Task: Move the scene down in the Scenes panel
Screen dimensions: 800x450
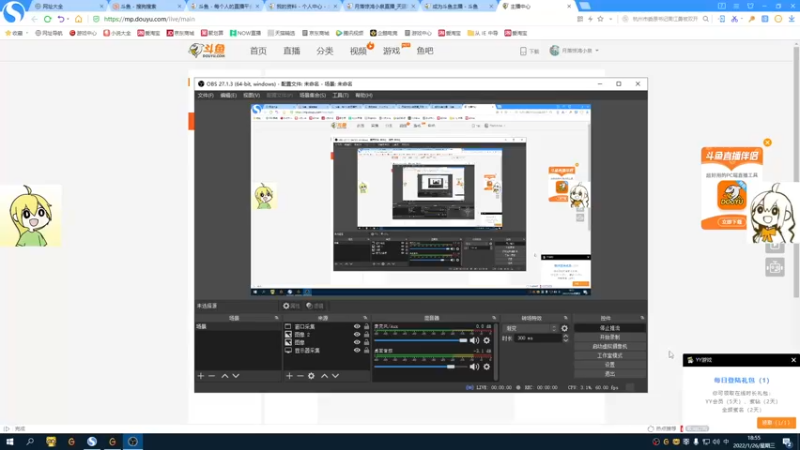Action: click(236, 376)
